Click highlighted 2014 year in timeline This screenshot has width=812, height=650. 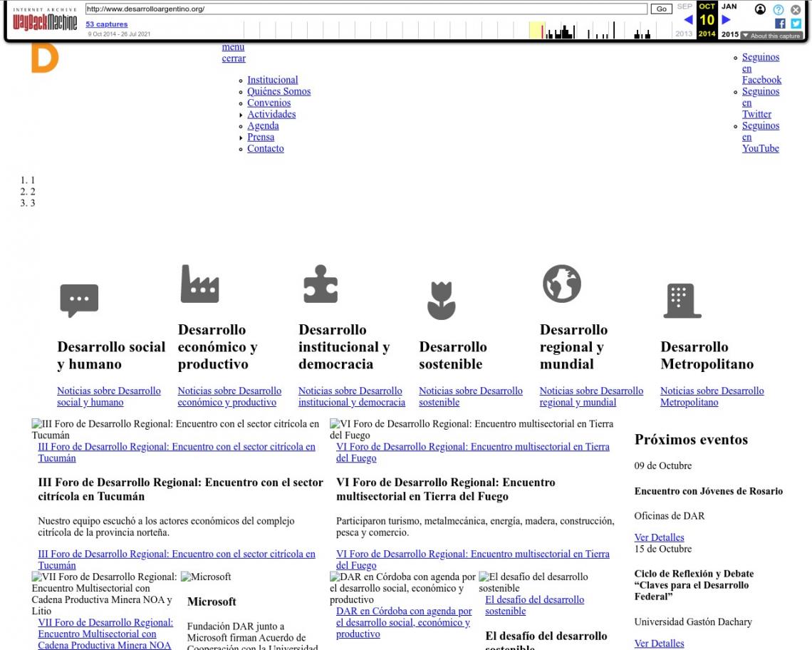[x=707, y=33]
